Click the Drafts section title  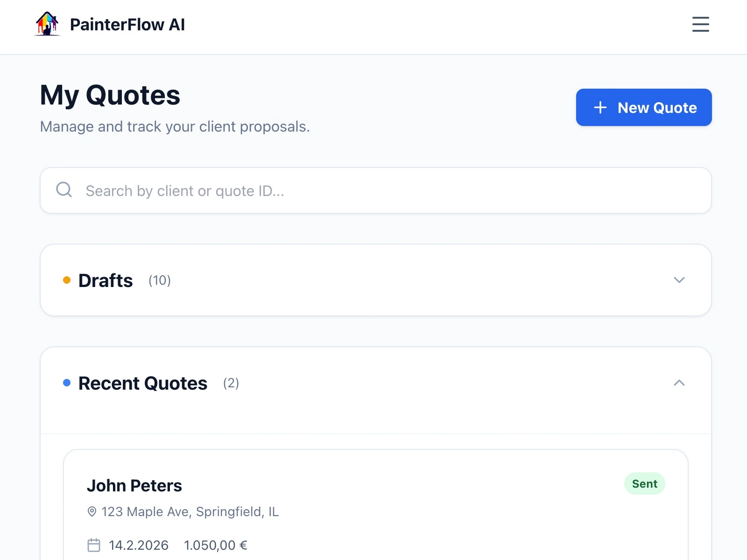click(x=106, y=280)
